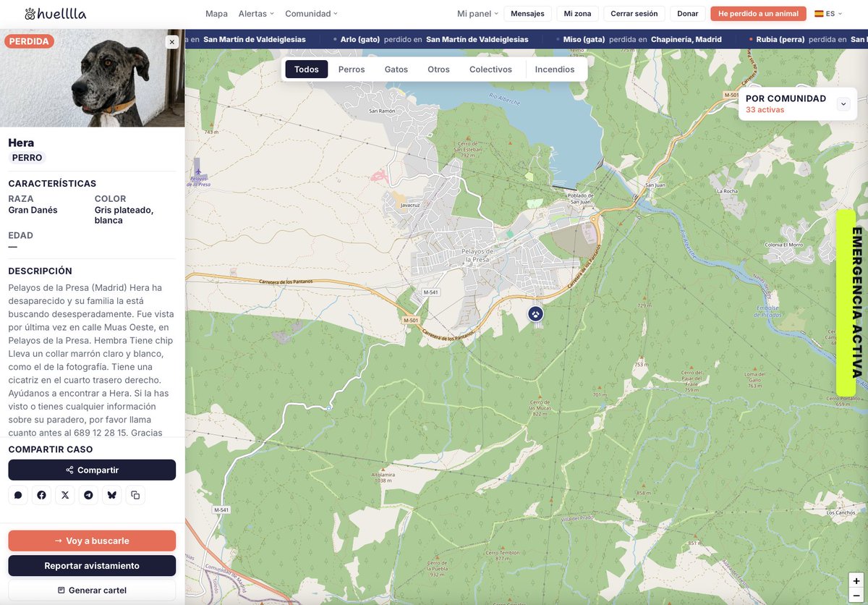
Task: Open Mi zona
Action: tap(577, 14)
